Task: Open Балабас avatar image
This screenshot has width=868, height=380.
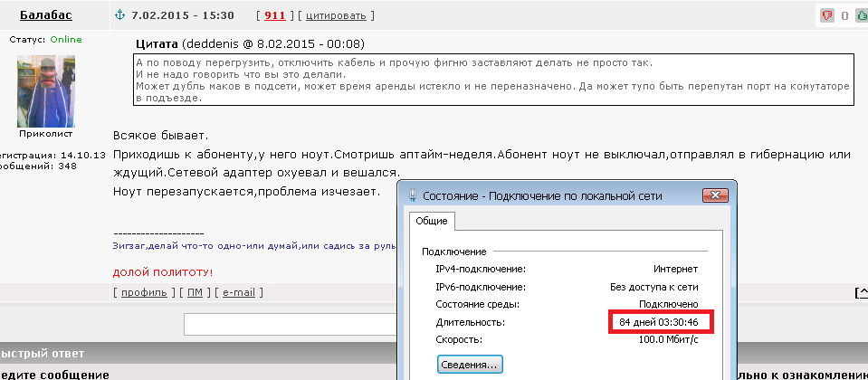Action: click(x=46, y=91)
